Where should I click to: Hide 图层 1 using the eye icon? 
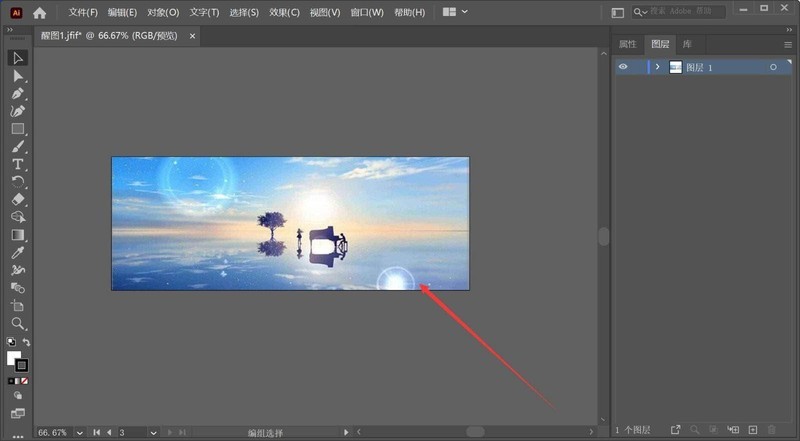pos(623,67)
